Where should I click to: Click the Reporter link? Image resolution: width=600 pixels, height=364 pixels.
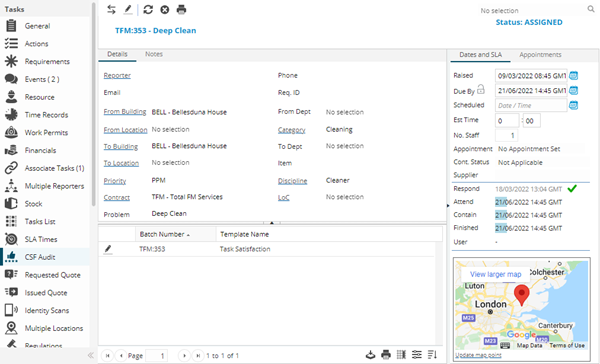tap(117, 75)
